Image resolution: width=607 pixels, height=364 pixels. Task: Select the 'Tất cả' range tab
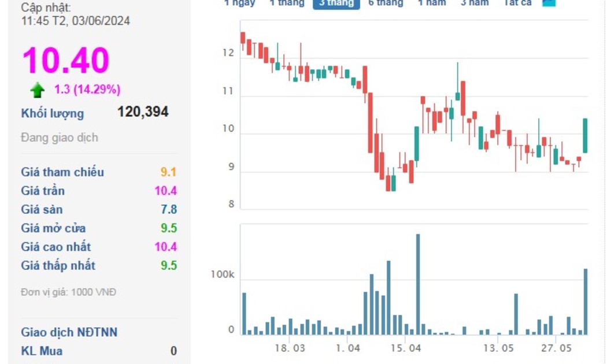517,3
